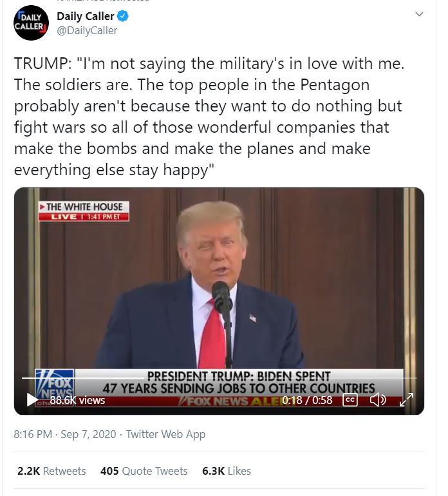Click the blue verified badge
This screenshot has height=496, width=448.
[123, 16]
